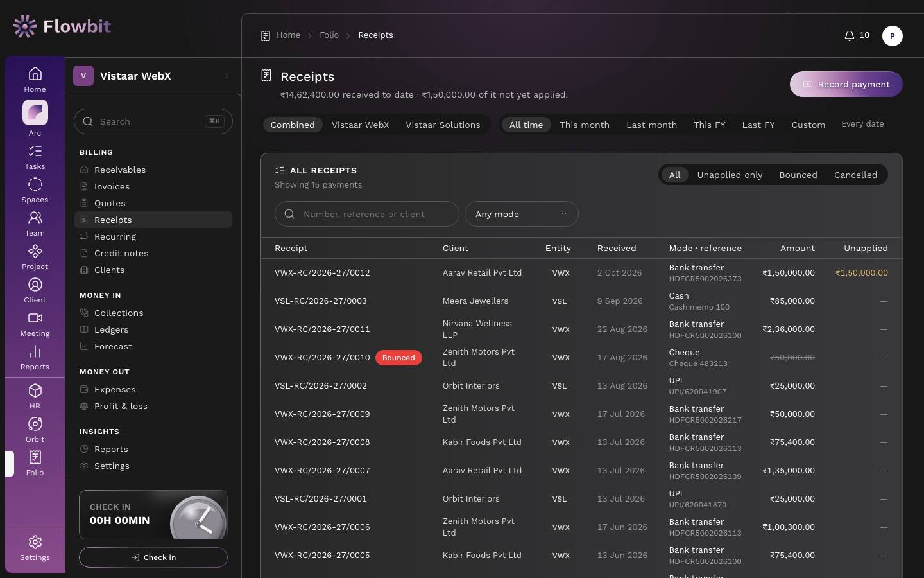Viewport: 924px width, 578px height.
Task: Select the Vistaar WebX entity tab
Action: pyautogui.click(x=360, y=125)
